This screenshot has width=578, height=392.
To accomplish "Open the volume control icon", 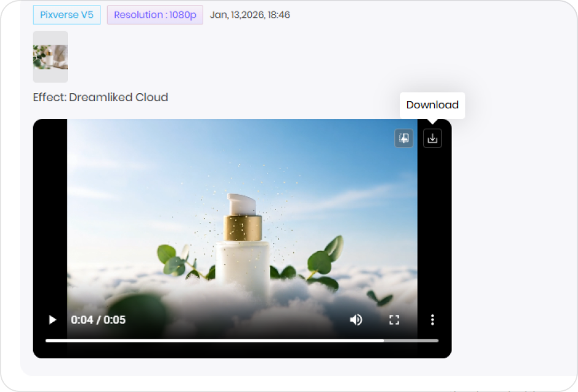I will [x=356, y=319].
